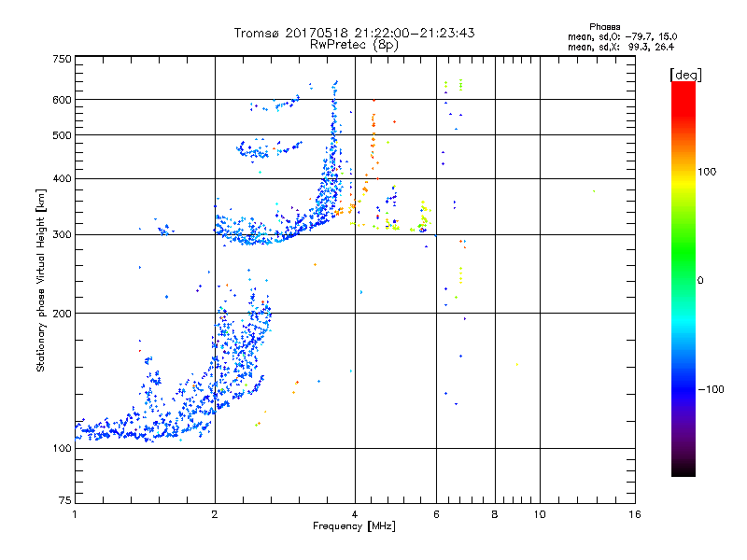747x560 pixels.
Task: Click the x-axis tick label '16'
Action: pos(635,514)
